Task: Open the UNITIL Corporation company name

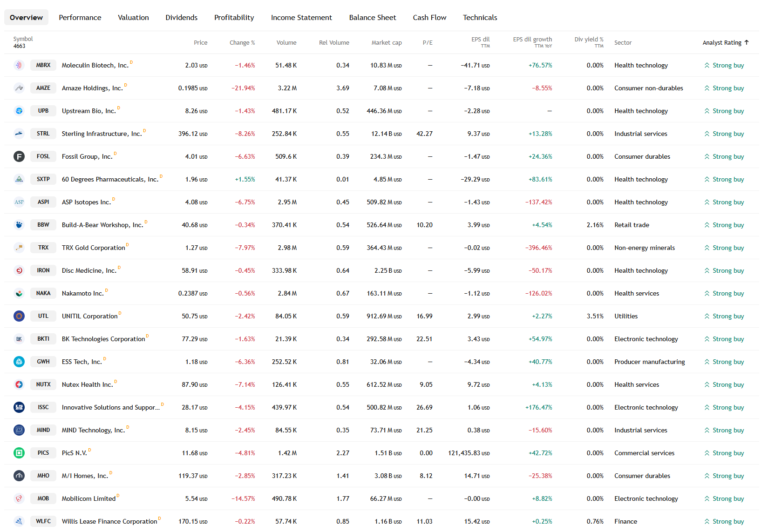Action: pos(90,316)
